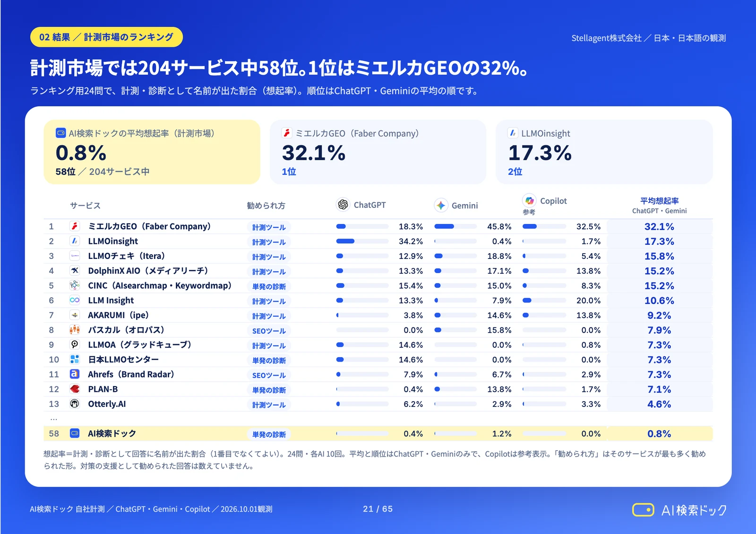
Task: Click the 4.6% average in the Otterly.AI row
Action: 659,404
